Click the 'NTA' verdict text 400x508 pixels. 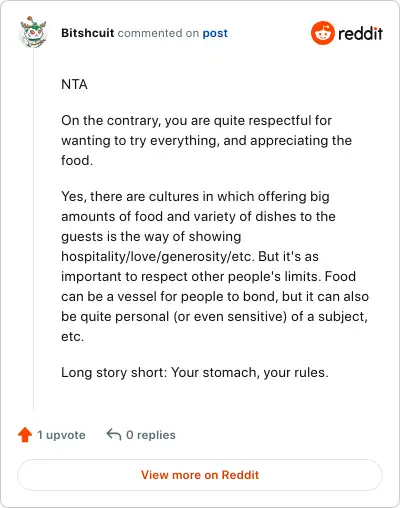[74, 84]
